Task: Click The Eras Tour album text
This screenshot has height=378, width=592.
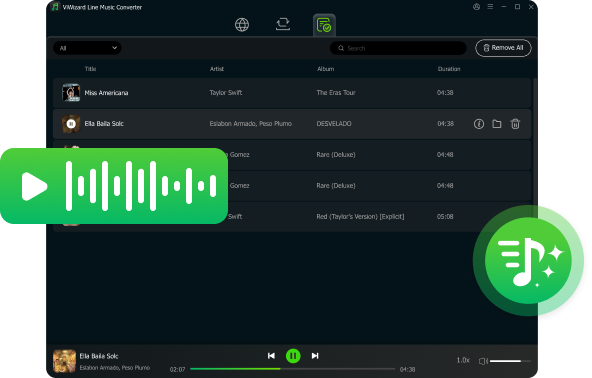Action: click(x=336, y=93)
